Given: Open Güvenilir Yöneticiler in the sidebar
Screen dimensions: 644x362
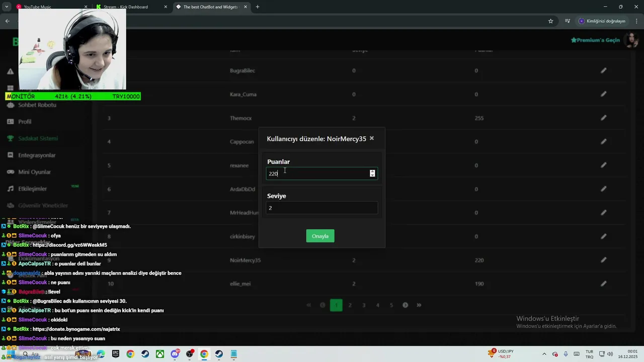Looking at the screenshot, I should click(43, 205).
